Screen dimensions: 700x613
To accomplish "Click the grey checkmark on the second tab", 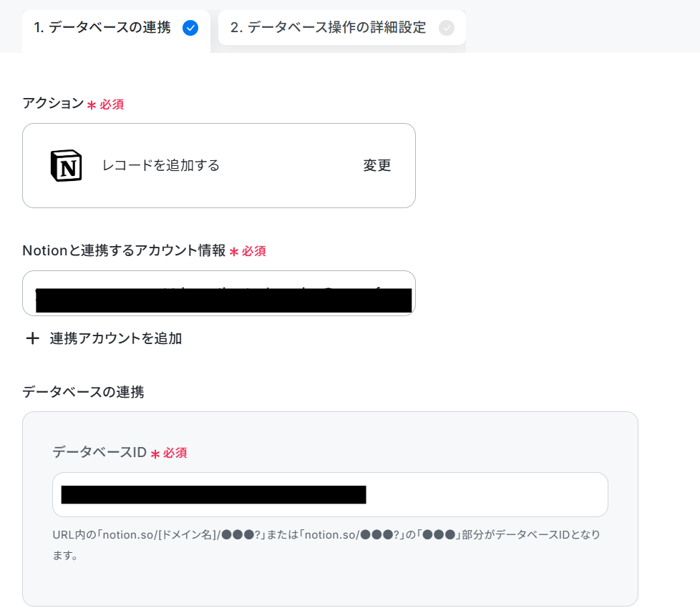I will pos(447,28).
